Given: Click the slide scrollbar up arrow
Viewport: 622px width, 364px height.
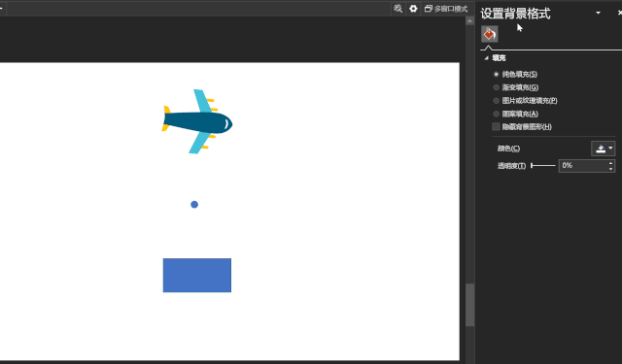Looking at the screenshot, I should 470,21.
